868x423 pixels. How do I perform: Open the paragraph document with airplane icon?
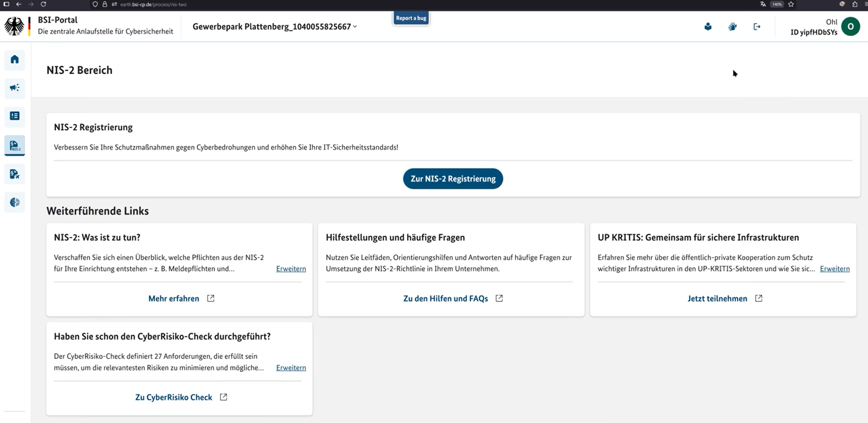click(15, 174)
